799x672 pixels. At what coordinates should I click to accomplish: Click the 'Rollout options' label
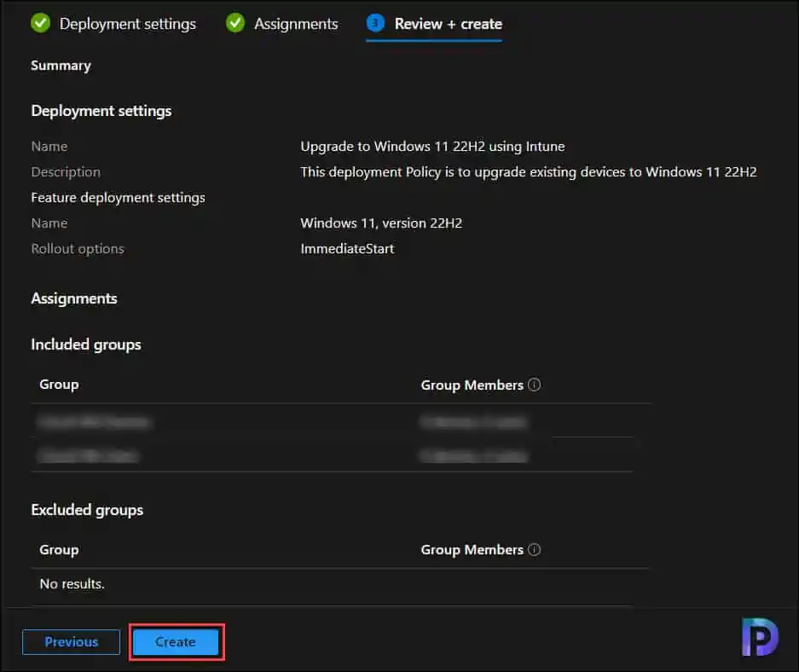(78, 249)
